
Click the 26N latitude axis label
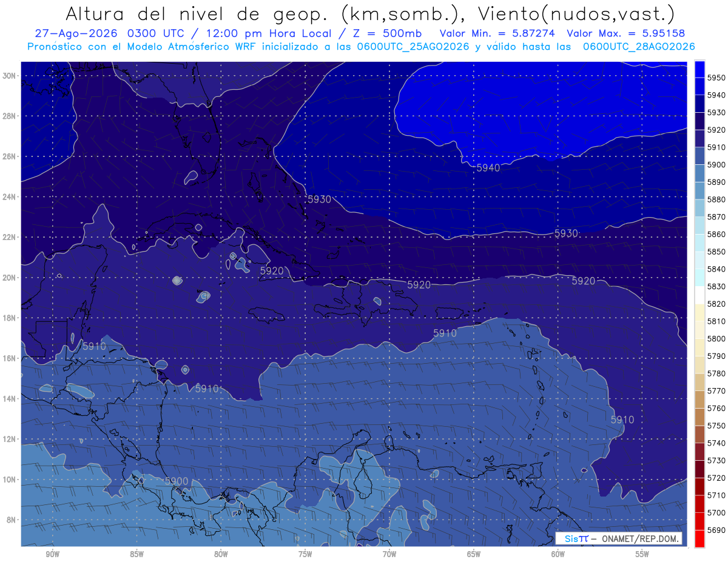pos(9,156)
